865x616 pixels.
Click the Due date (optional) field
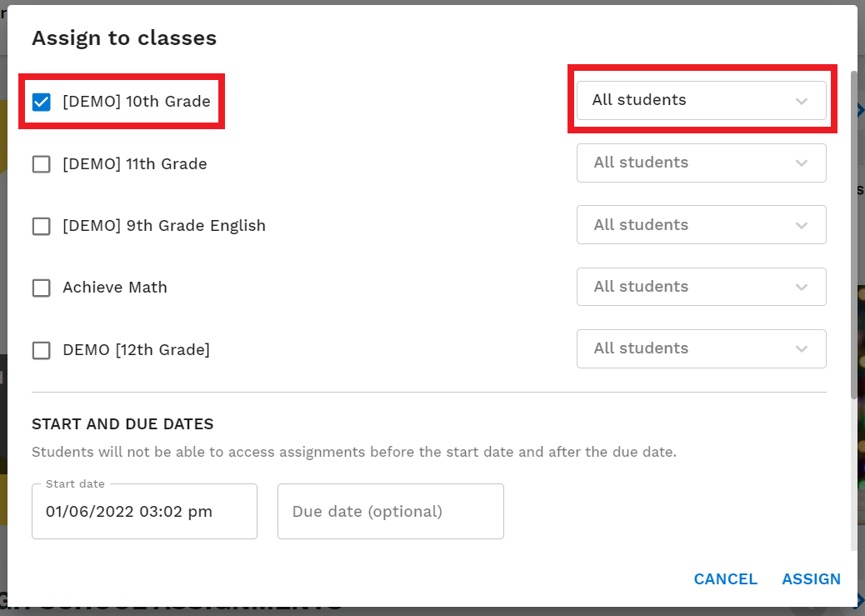pos(390,511)
